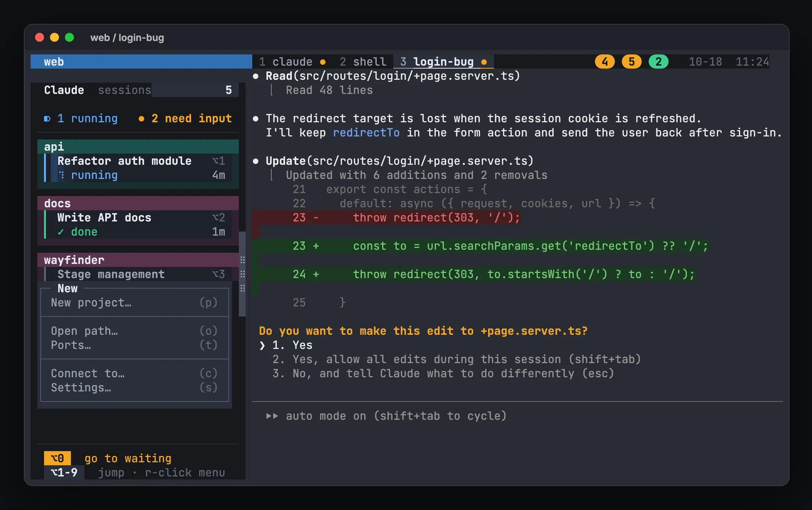
Task: Click the green badge showing 2
Action: (658, 62)
